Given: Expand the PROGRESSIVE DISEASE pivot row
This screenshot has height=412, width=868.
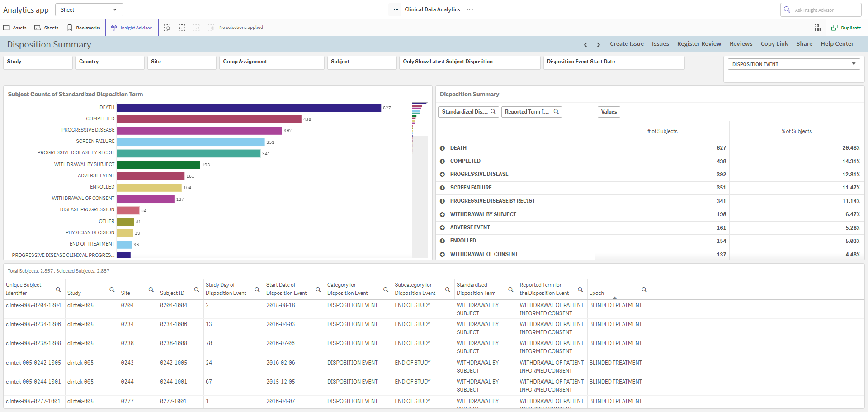Looking at the screenshot, I should coord(442,175).
